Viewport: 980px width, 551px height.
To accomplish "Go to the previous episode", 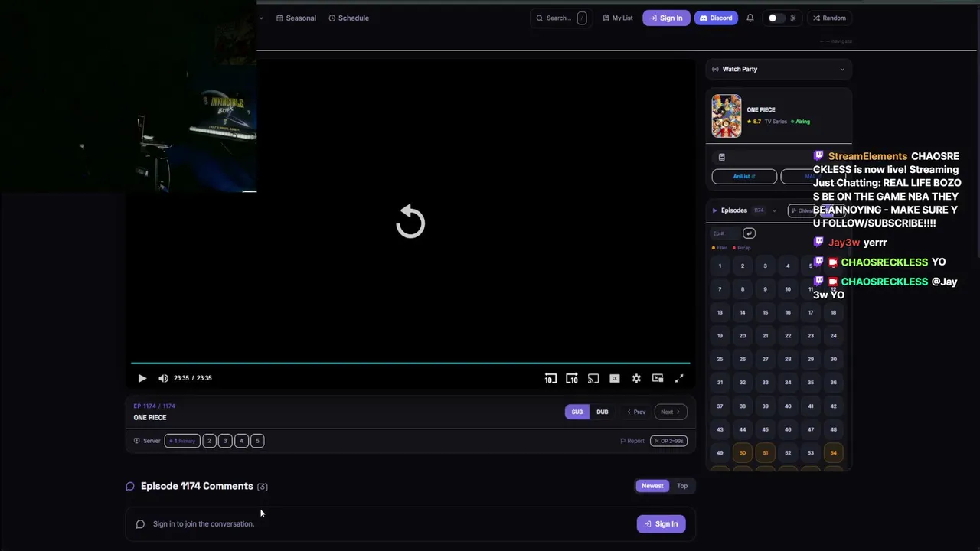I will point(636,412).
